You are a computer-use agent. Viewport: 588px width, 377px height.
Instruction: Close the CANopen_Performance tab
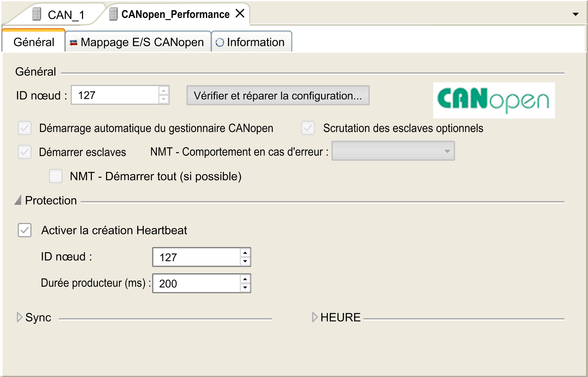(x=240, y=13)
